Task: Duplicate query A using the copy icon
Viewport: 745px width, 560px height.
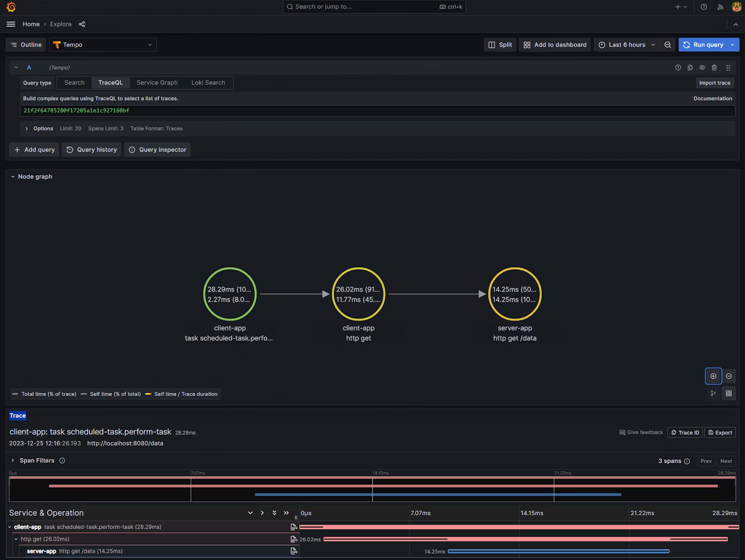Action: click(x=690, y=68)
